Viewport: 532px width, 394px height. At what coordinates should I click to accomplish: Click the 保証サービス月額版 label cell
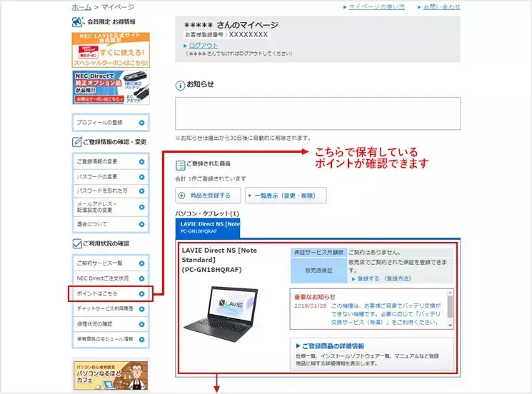click(318, 252)
